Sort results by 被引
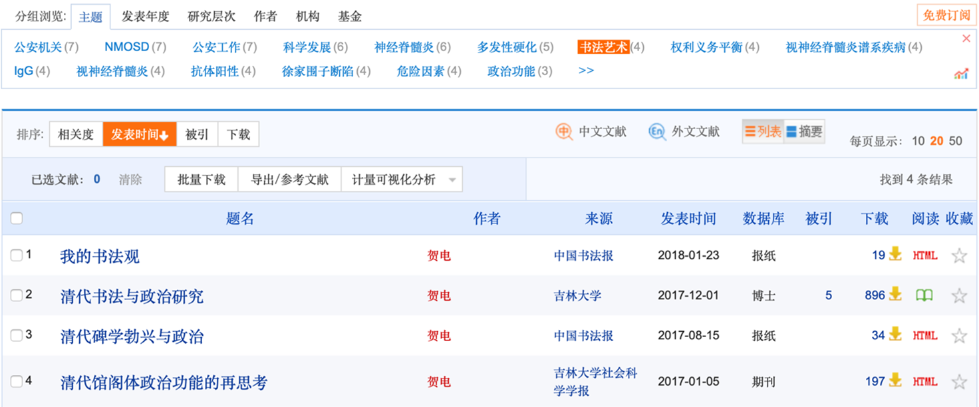 (x=197, y=134)
